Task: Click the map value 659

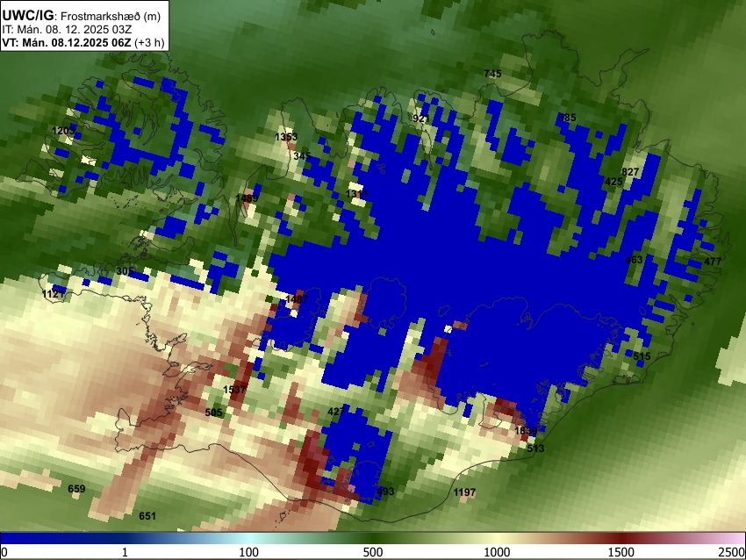Action: 76,489
